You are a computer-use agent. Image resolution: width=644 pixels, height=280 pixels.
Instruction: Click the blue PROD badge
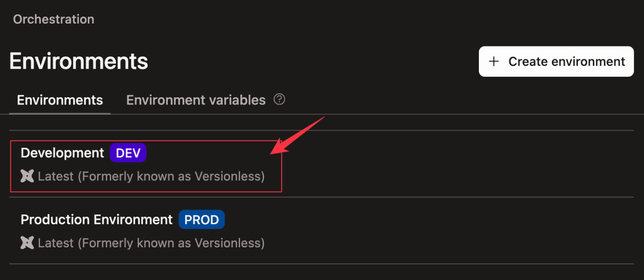pos(201,220)
